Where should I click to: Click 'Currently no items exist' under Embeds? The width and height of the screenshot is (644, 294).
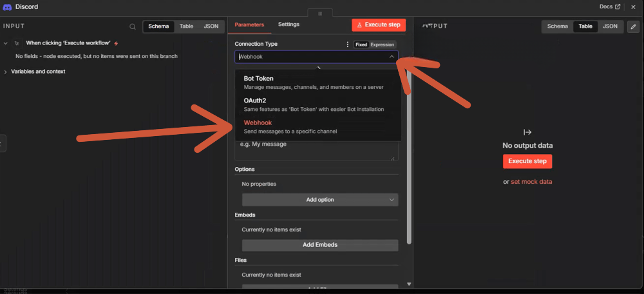click(272, 230)
